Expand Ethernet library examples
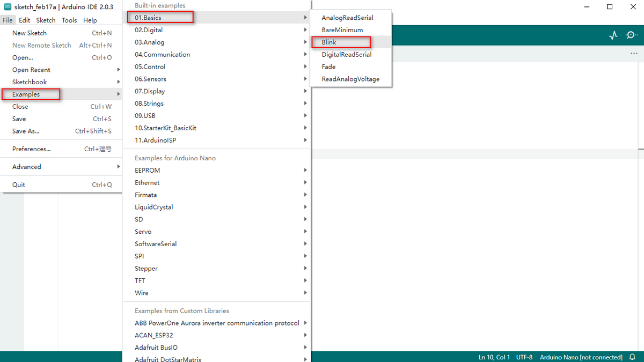This screenshot has width=644, height=362. pos(217,183)
